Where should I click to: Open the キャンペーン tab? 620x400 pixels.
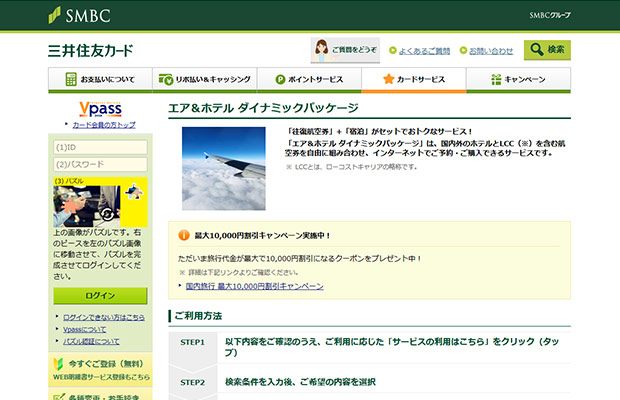coord(518,80)
